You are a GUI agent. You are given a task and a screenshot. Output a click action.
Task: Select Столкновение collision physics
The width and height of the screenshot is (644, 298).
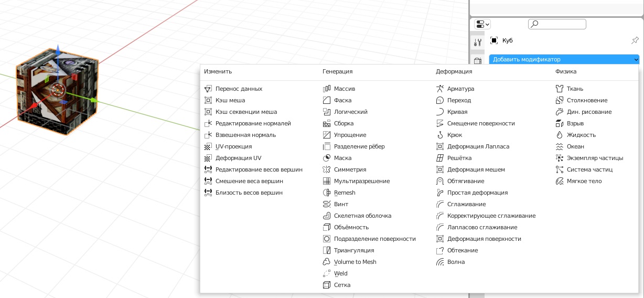click(582, 100)
